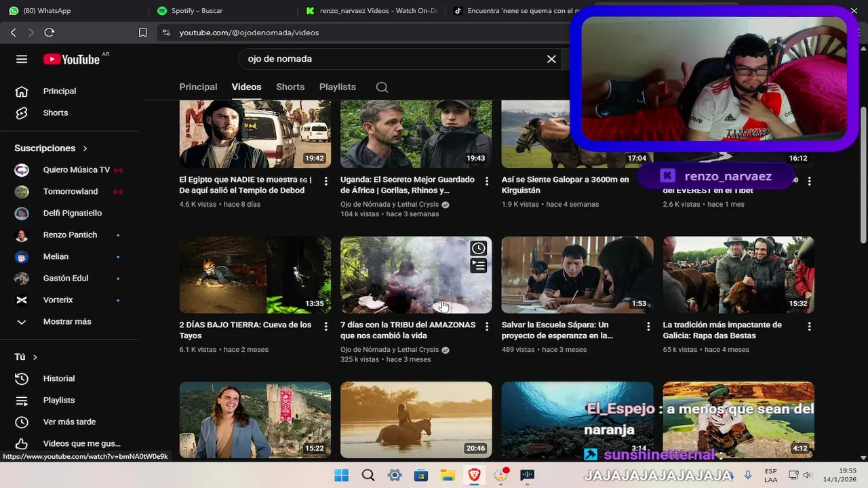Open the Windows Start menu
This screenshot has height=488, width=868.
pos(342,475)
